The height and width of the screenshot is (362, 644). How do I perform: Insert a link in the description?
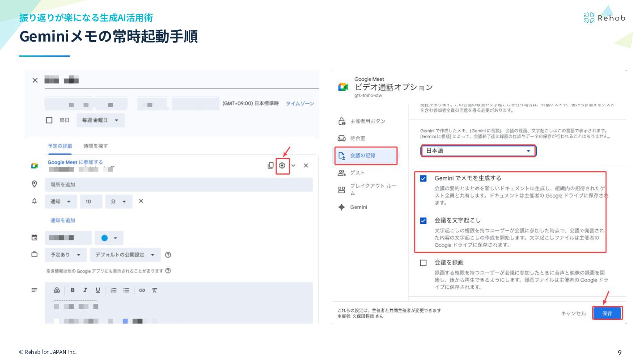coord(142,290)
